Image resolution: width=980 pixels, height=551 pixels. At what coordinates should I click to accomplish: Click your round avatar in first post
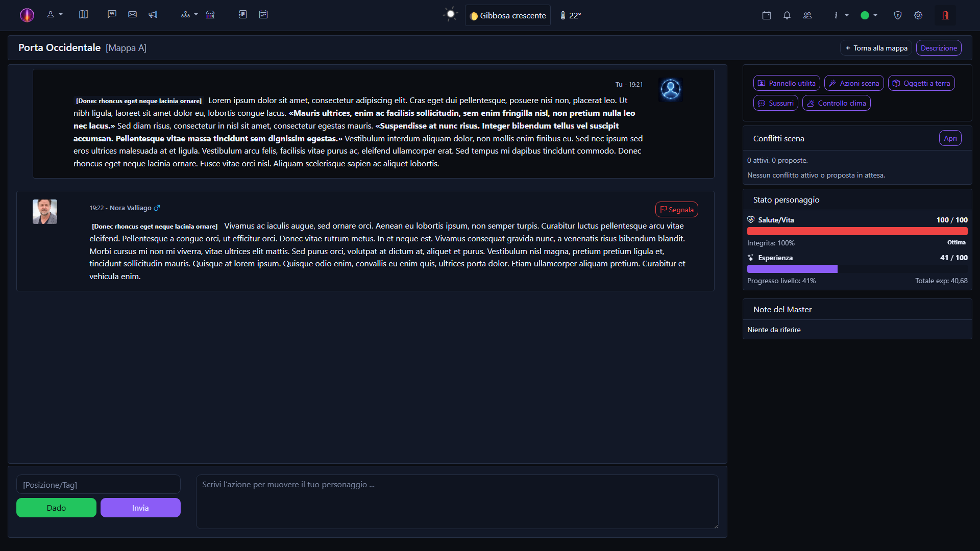670,90
